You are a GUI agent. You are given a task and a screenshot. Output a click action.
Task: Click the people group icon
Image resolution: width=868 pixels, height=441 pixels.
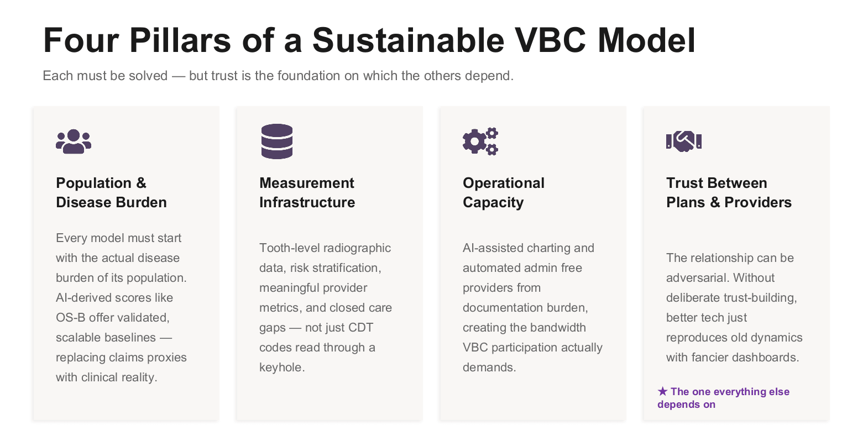tap(74, 141)
